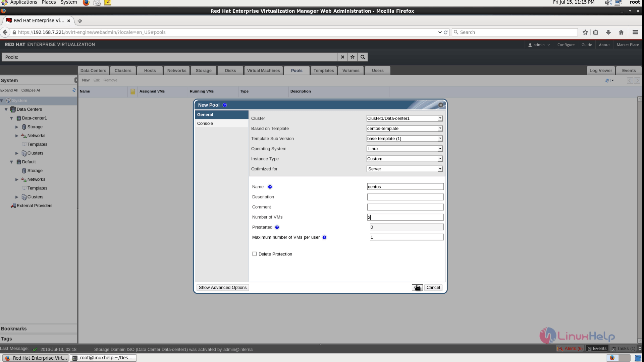This screenshot has height=362, width=644.
Task: Select the General section
Action: click(x=222, y=115)
